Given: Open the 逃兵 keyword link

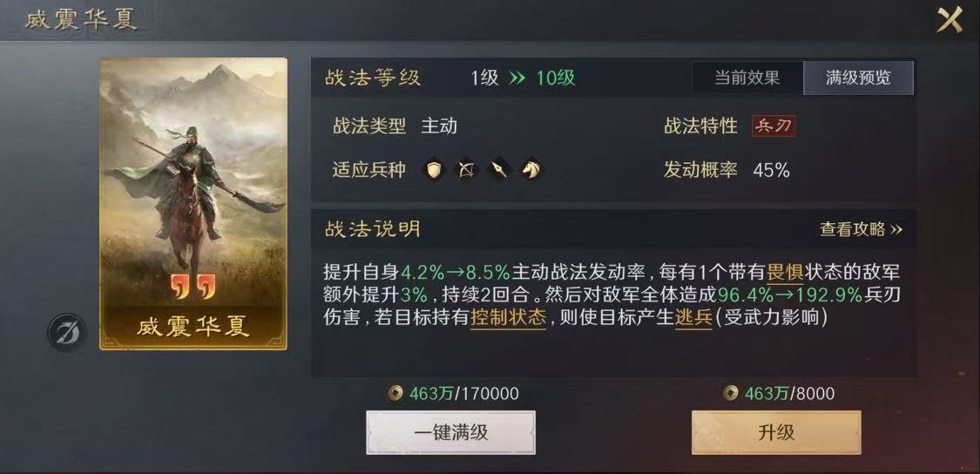Looking at the screenshot, I should coord(693,318).
